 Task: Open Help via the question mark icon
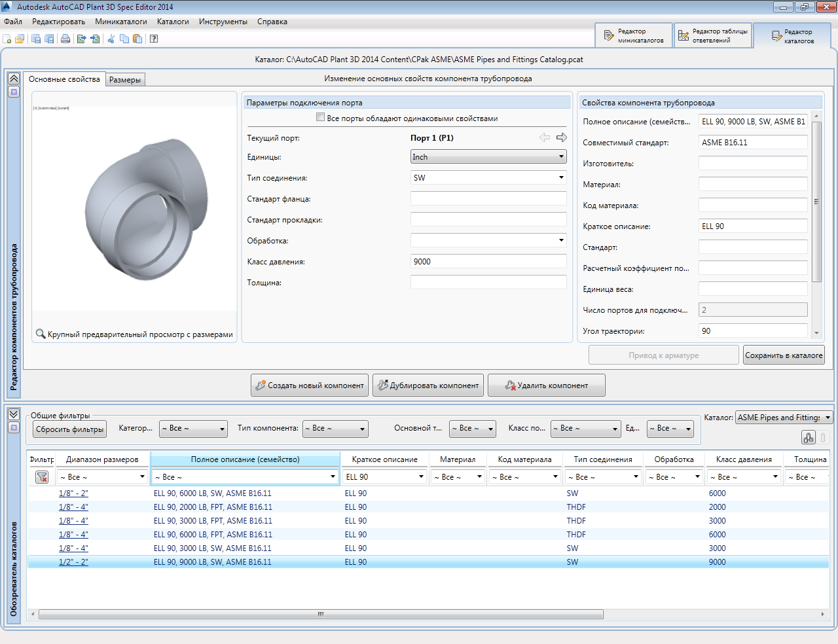pos(154,39)
